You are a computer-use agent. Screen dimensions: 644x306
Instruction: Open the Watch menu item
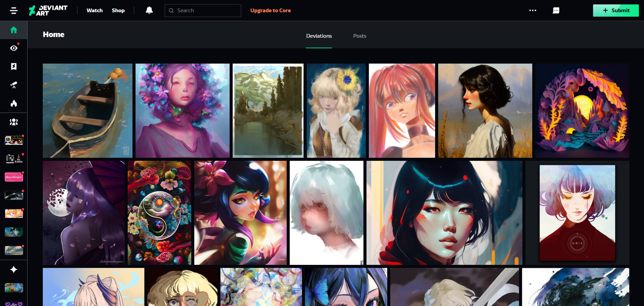(94, 11)
